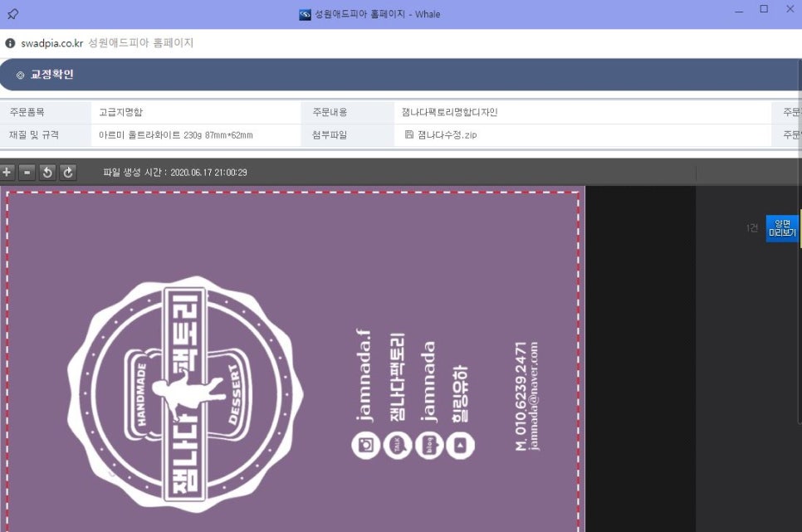This screenshot has width=802, height=532.
Task: Click the site info icon beside swadpia.co.kr
Action: 10,43
